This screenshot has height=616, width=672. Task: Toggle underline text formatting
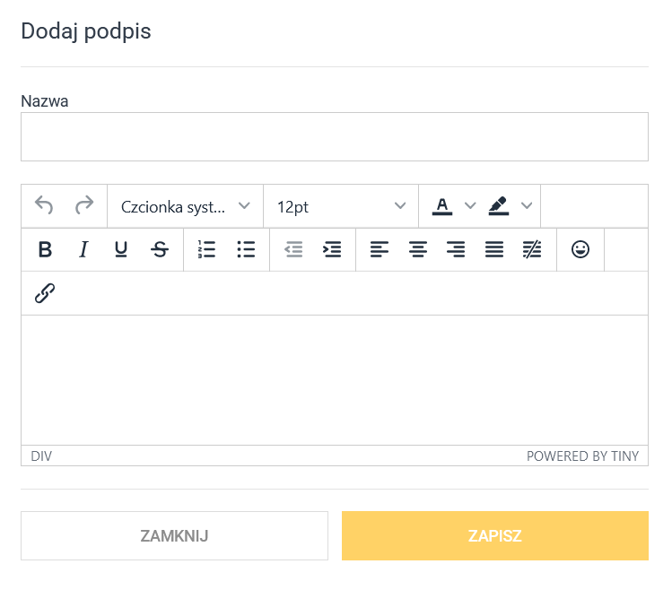coord(121,250)
